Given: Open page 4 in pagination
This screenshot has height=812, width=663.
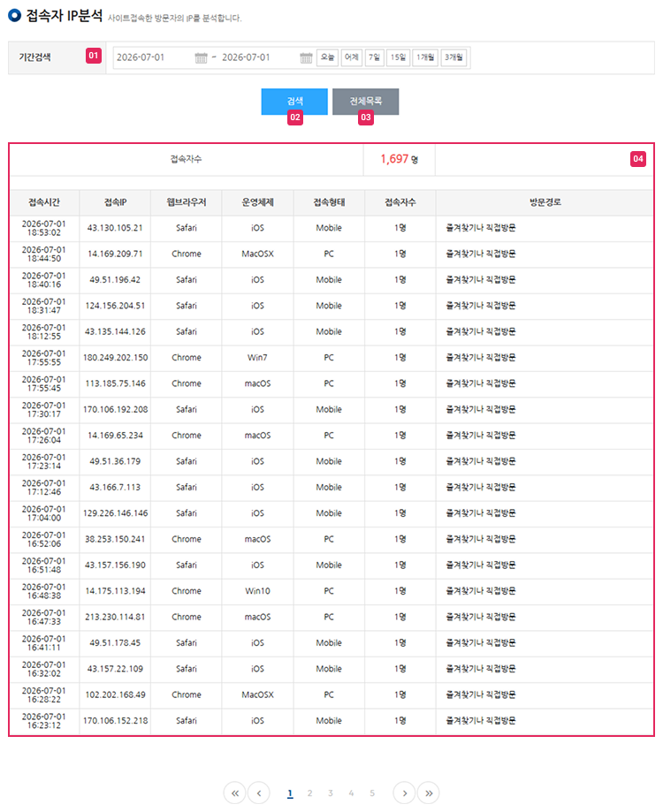Looking at the screenshot, I should point(351,793).
